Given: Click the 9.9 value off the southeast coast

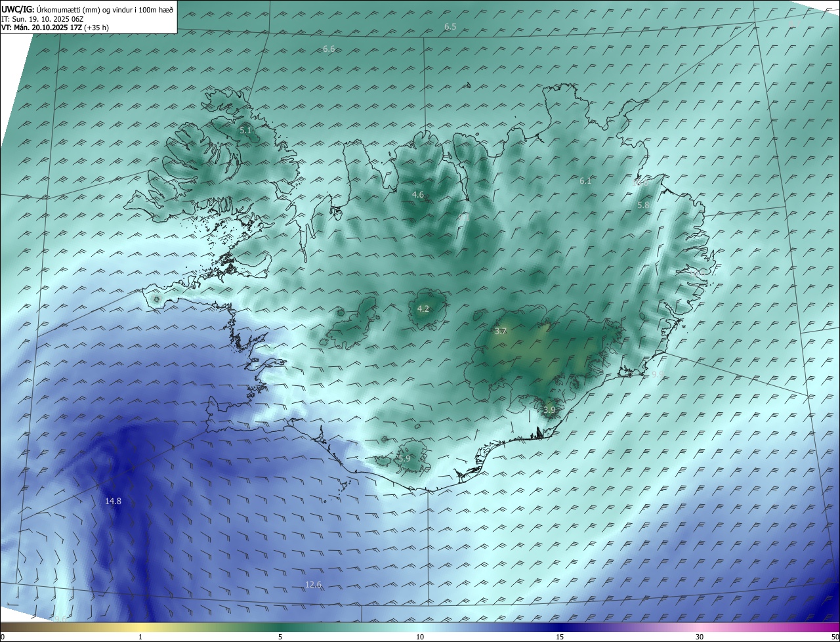Looking at the screenshot, I should click(x=658, y=374).
